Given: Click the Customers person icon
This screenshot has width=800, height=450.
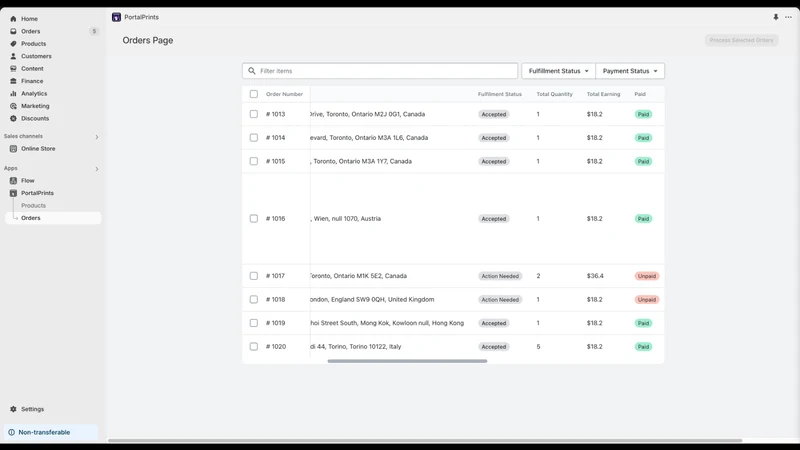Looking at the screenshot, I should (13, 56).
